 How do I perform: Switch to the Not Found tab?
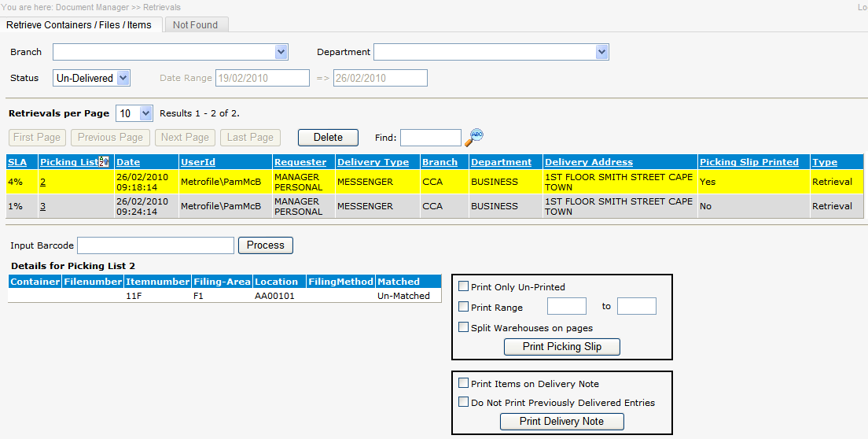196,25
